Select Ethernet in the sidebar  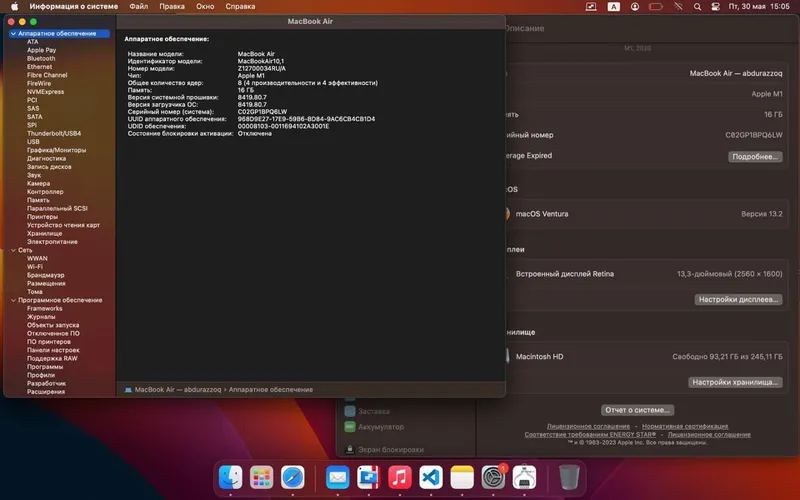point(39,67)
